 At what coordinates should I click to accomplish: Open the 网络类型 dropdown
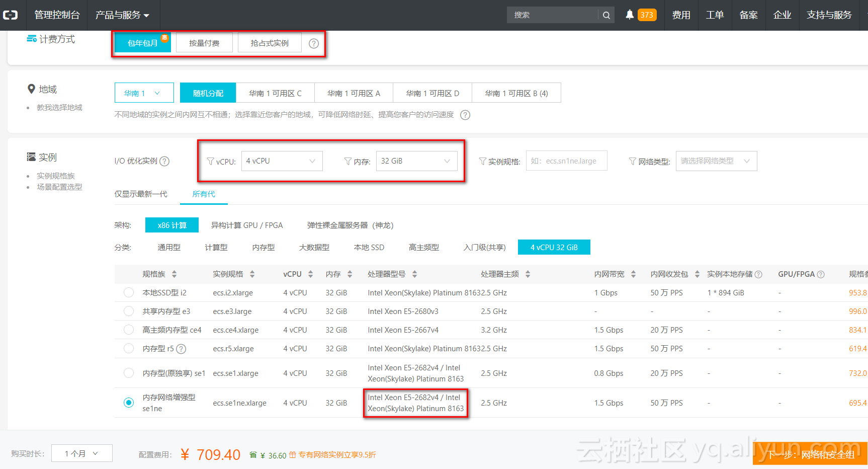[716, 161]
